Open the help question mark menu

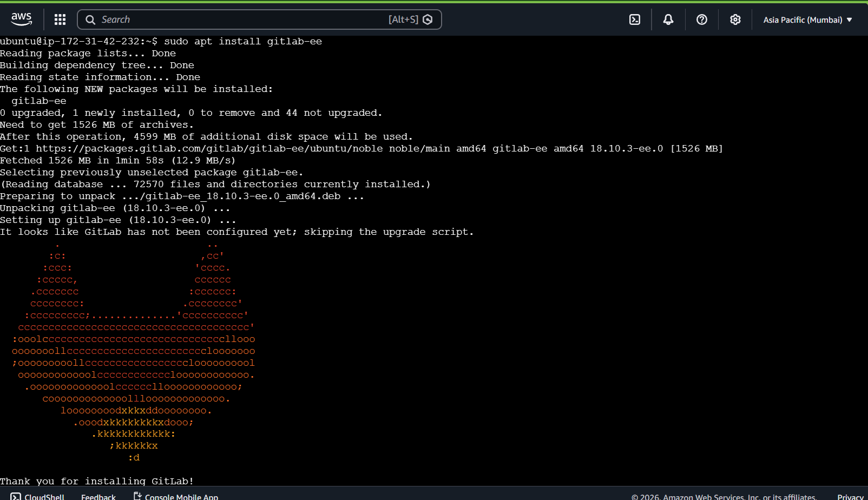tap(702, 20)
